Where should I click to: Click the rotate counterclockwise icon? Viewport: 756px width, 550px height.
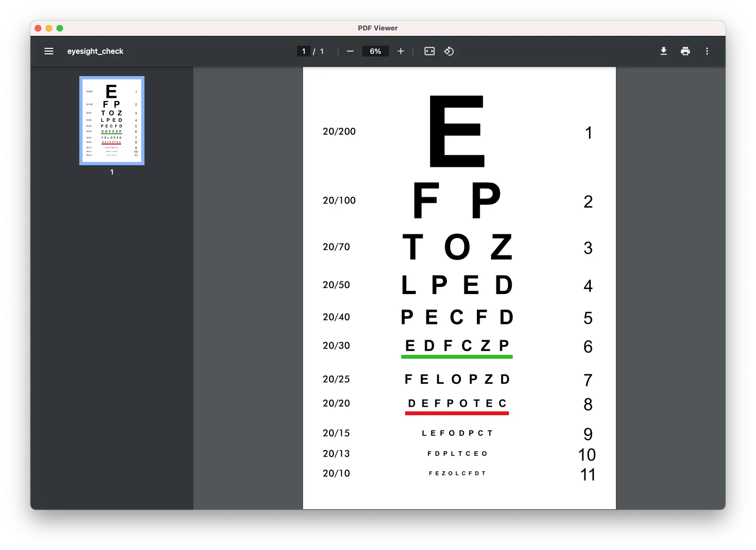[x=449, y=51]
